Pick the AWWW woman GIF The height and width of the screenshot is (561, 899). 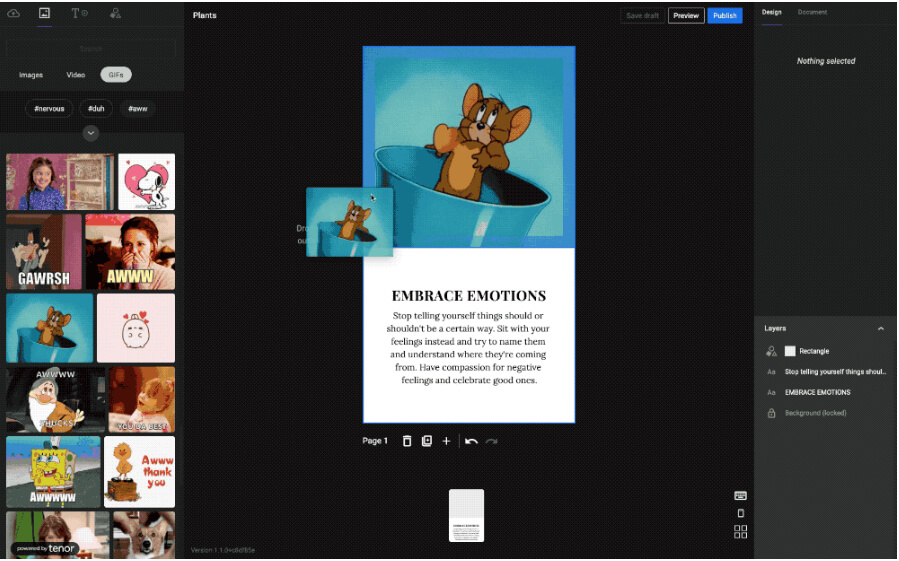click(130, 252)
